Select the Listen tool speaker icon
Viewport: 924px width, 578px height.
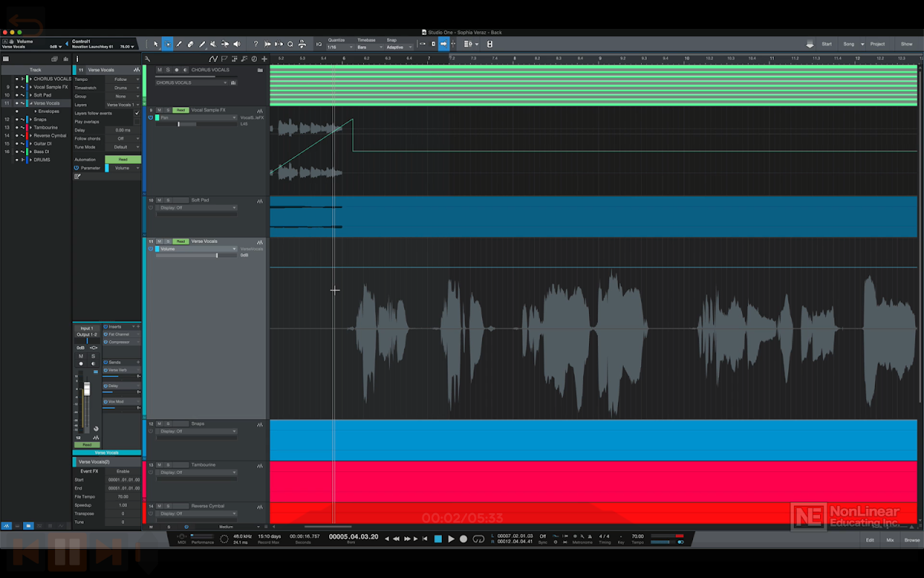(236, 44)
